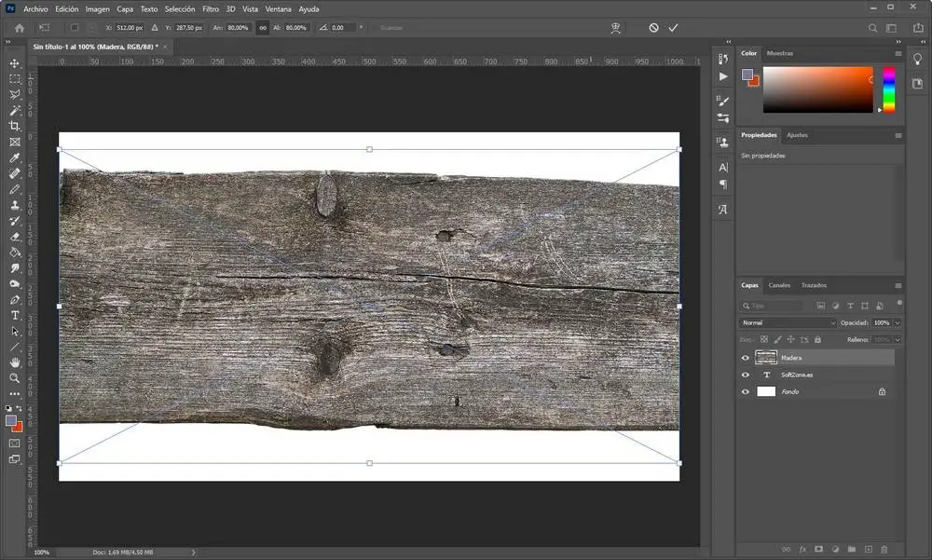932x560 pixels.
Task: Select the Horizontal Type tool
Action: [15, 315]
